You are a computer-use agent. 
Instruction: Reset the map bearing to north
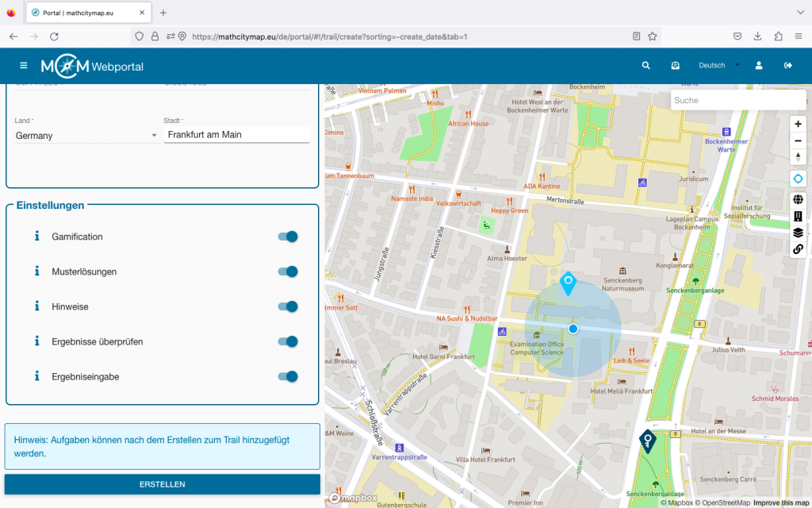tap(798, 157)
